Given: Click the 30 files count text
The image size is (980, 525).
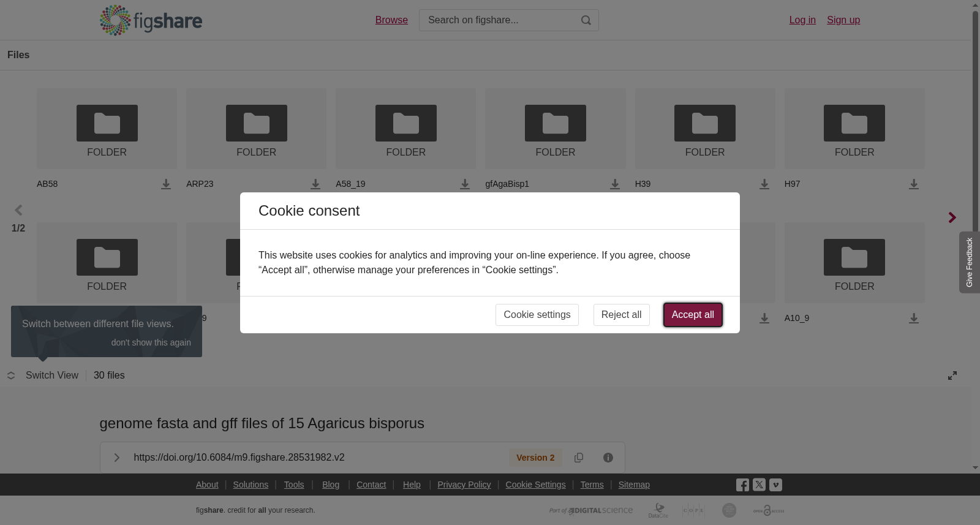Looking at the screenshot, I should pos(109,376).
